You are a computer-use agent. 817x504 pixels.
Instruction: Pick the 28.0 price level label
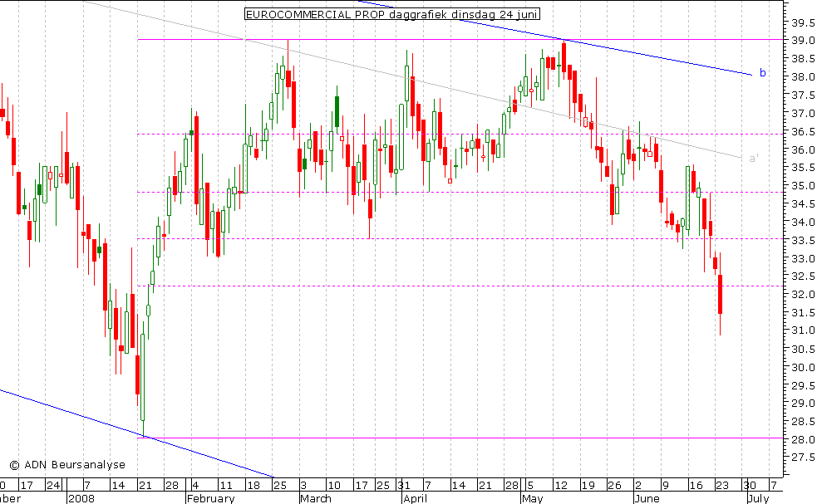coord(803,440)
